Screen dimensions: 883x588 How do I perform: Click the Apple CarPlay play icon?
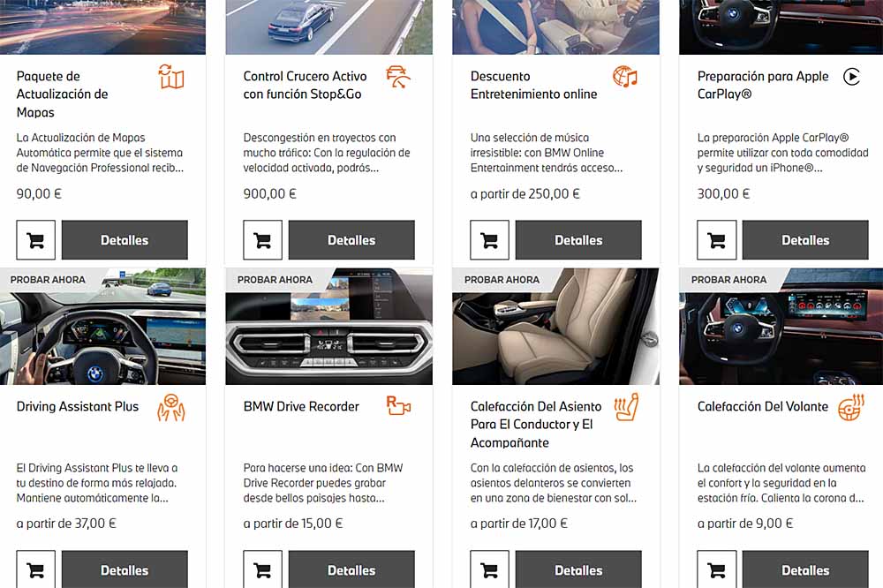click(x=851, y=76)
